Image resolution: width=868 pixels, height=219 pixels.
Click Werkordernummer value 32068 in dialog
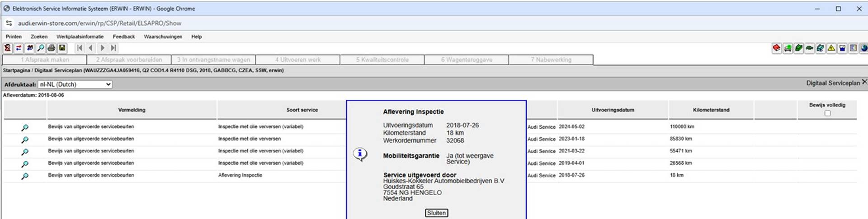(455, 140)
